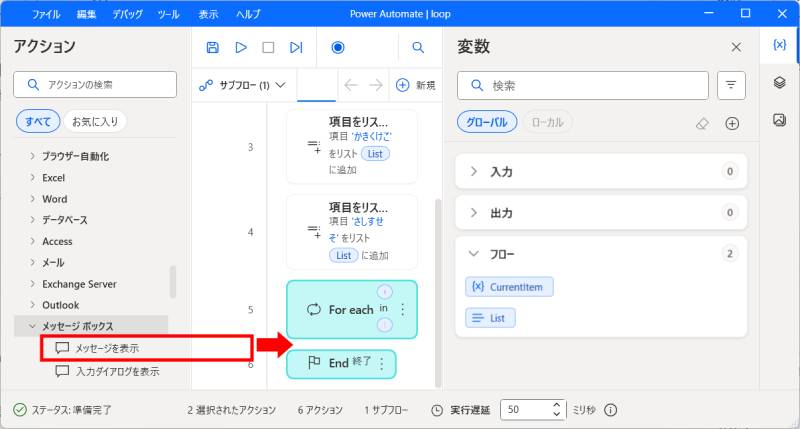Select the すべて filter toggle
Image resolution: width=800 pixels, height=429 pixels.
(38, 121)
